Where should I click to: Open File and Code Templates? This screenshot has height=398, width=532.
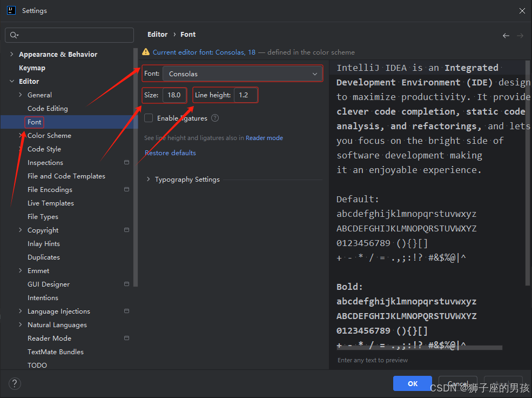point(66,176)
